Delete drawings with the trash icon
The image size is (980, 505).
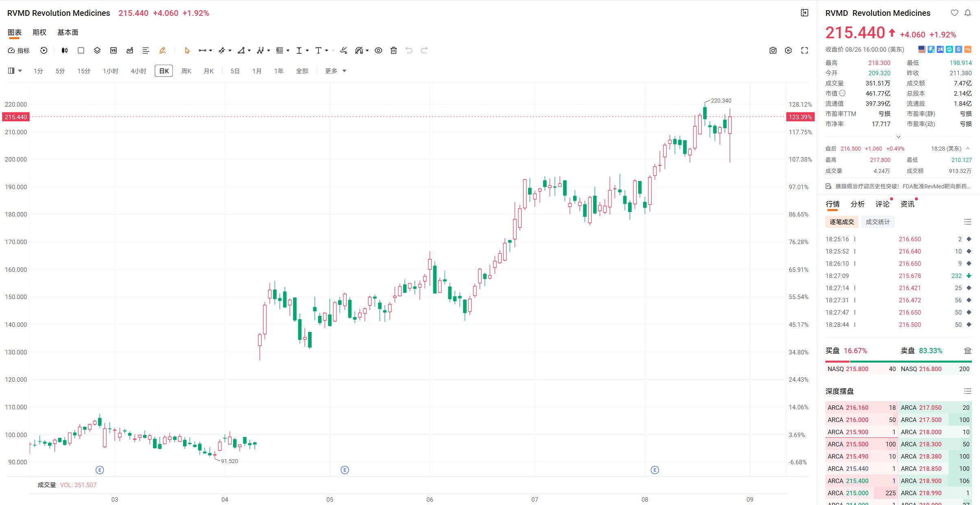tap(393, 50)
